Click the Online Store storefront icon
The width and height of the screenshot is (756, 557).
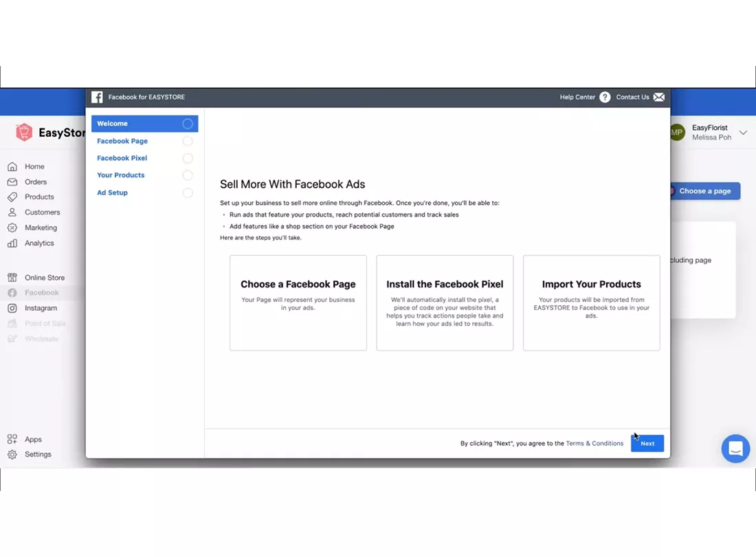pyautogui.click(x=12, y=277)
